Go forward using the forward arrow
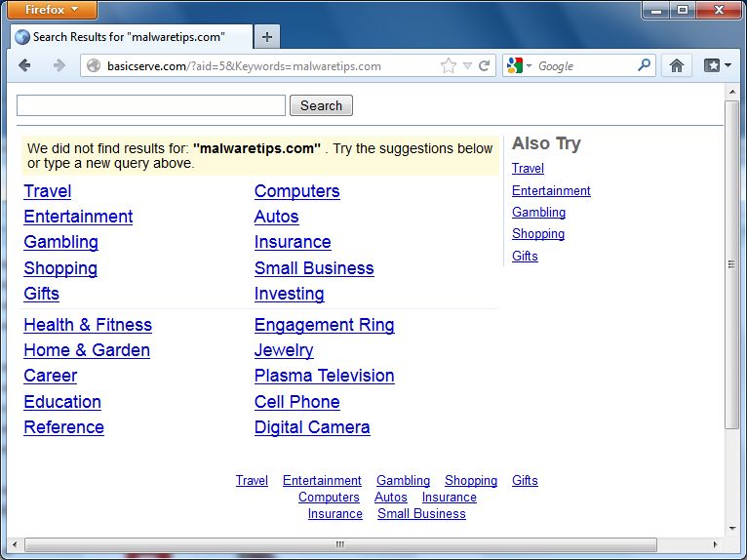This screenshot has height=560, width=747. point(59,65)
